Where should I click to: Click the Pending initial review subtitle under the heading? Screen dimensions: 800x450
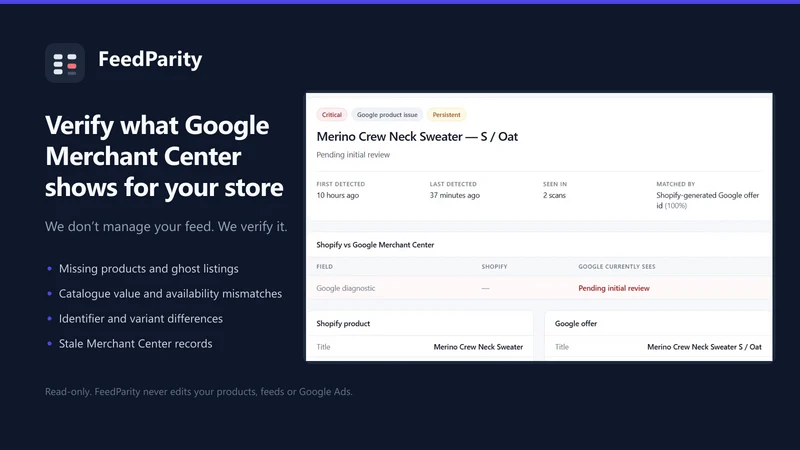tap(353, 155)
